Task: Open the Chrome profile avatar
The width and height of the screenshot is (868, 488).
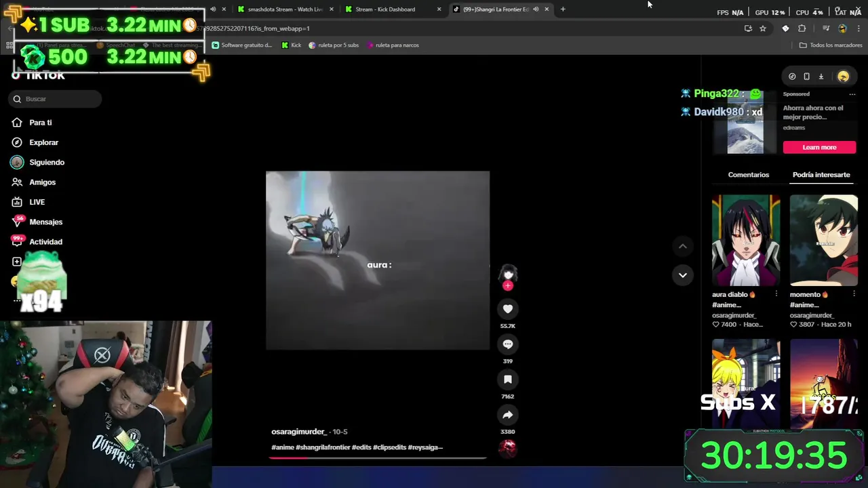Action: point(842,28)
